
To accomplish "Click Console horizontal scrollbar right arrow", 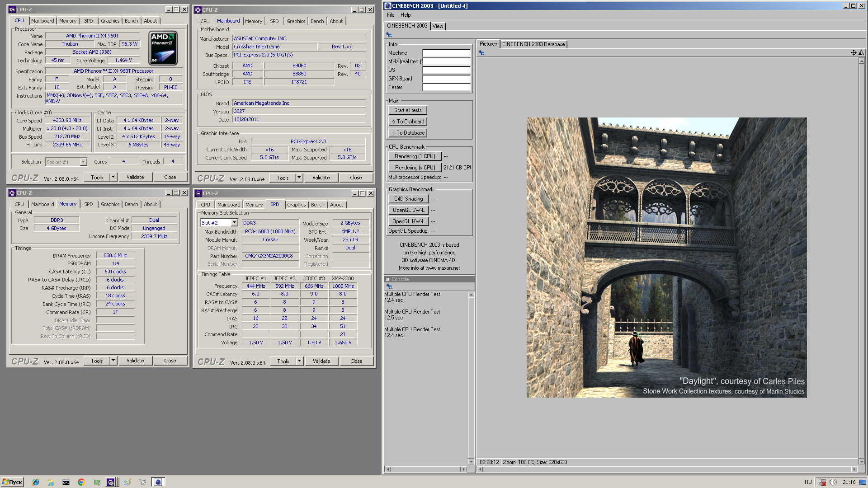I will click(x=463, y=469).
